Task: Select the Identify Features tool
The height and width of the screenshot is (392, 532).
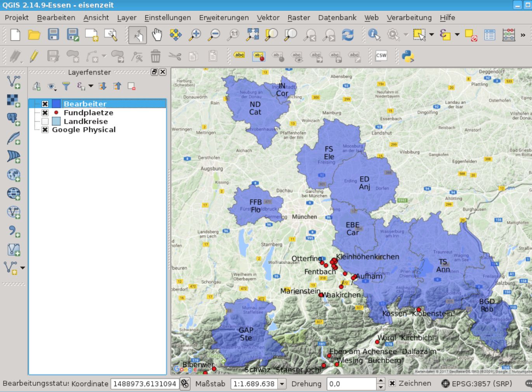Action: click(x=374, y=35)
